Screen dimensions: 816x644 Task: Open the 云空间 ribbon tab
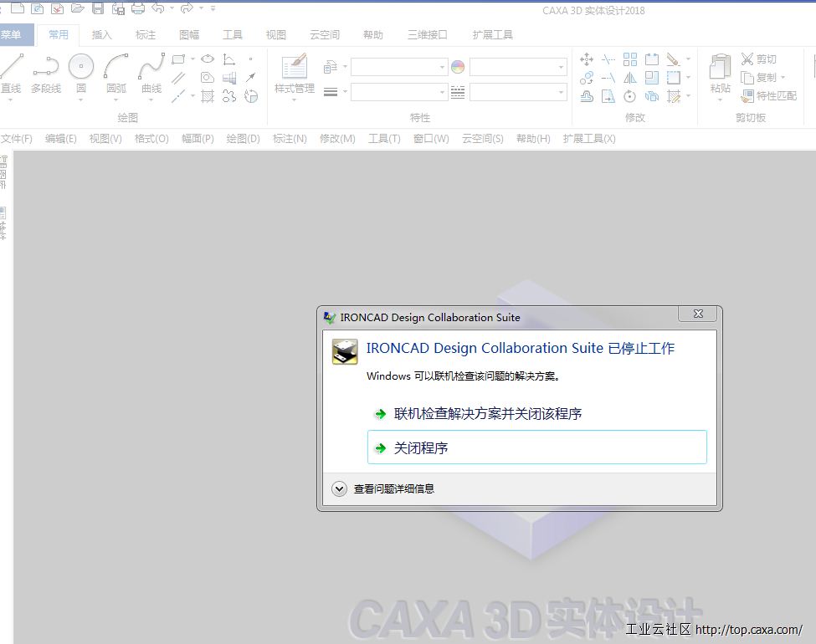click(x=325, y=35)
